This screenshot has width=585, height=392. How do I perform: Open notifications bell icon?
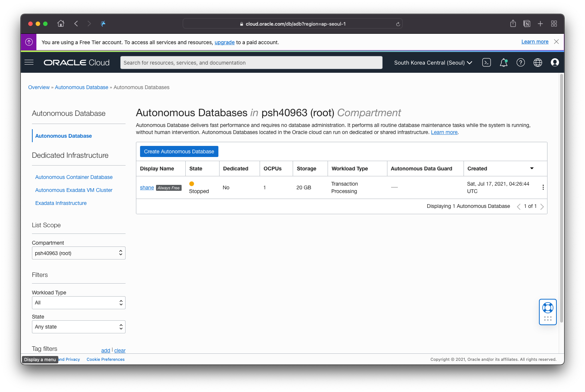[x=504, y=62]
